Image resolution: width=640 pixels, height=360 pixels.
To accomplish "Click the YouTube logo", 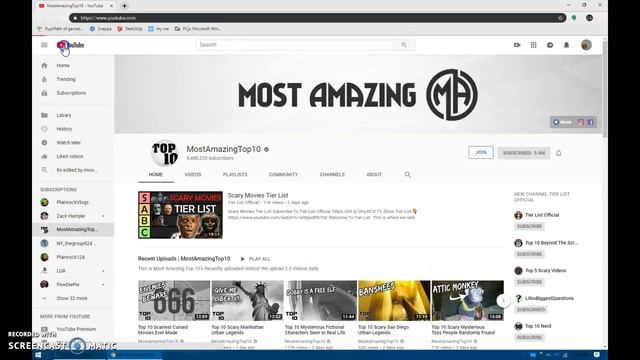I will 71,45.
